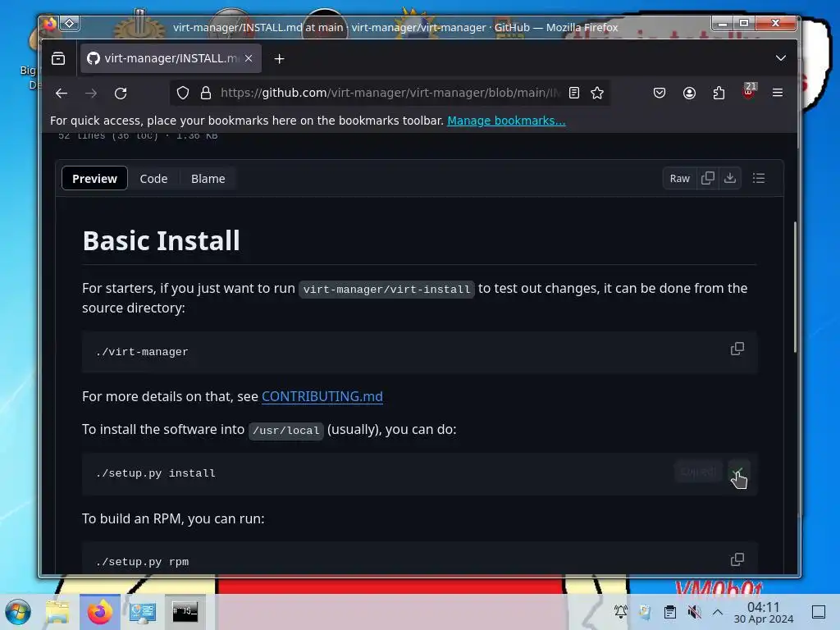Click the GitHub URL address bar
Screen dimensions: 840x630
click(x=390, y=94)
